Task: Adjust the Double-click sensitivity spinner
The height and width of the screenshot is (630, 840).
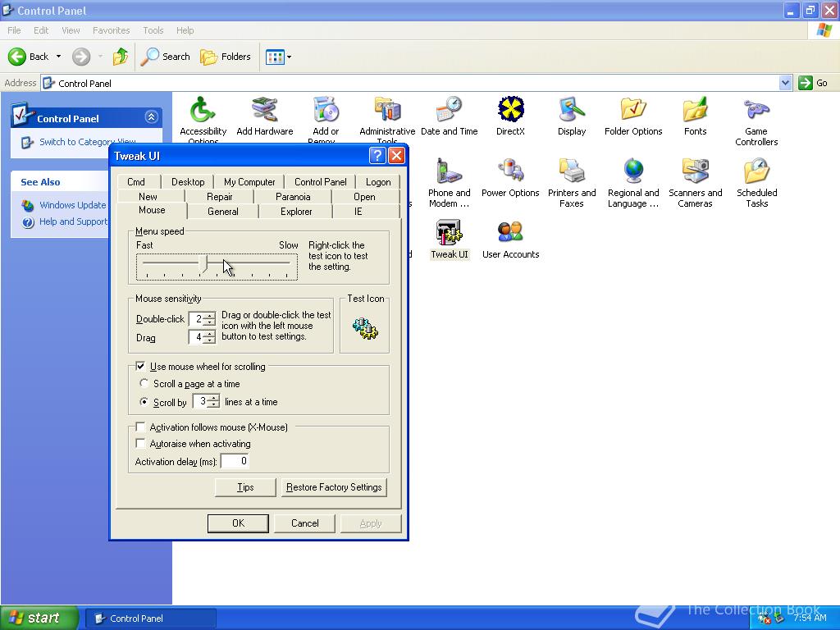Action: click(210, 319)
